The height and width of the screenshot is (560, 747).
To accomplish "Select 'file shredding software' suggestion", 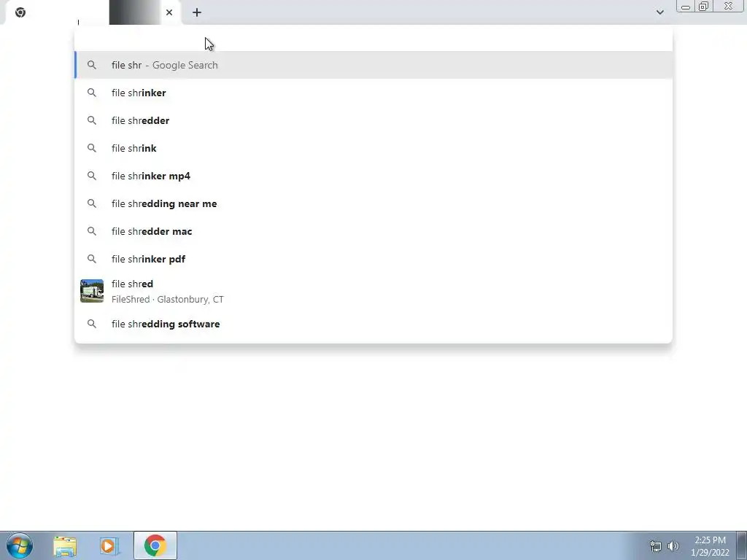I will pyautogui.click(x=373, y=324).
